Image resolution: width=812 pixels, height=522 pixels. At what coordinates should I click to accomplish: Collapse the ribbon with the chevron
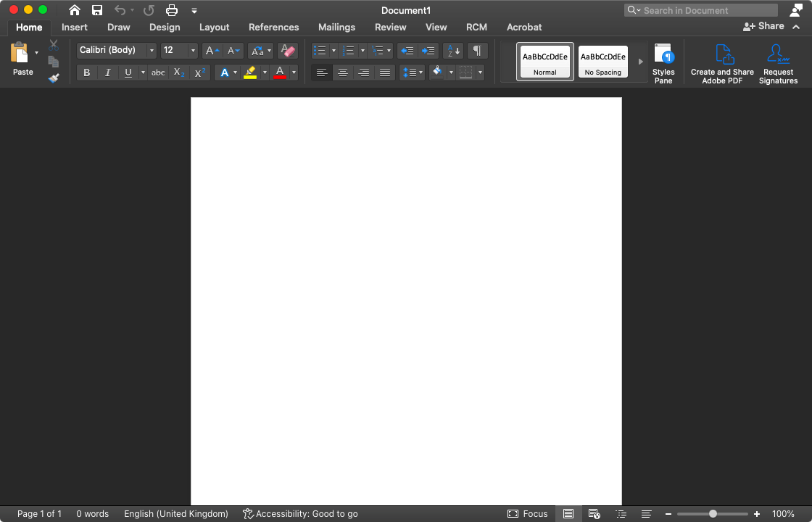tap(797, 27)
